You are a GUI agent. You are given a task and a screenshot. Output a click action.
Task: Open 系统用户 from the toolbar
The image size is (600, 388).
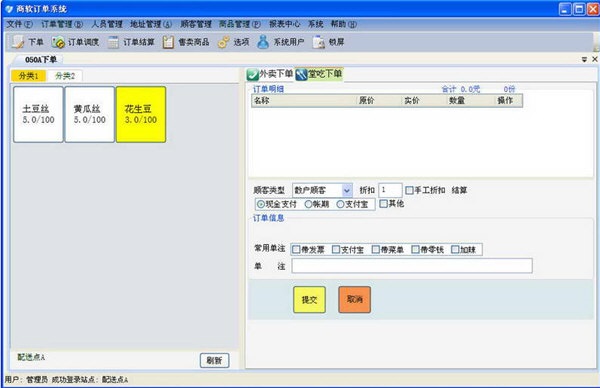[280, 42]
